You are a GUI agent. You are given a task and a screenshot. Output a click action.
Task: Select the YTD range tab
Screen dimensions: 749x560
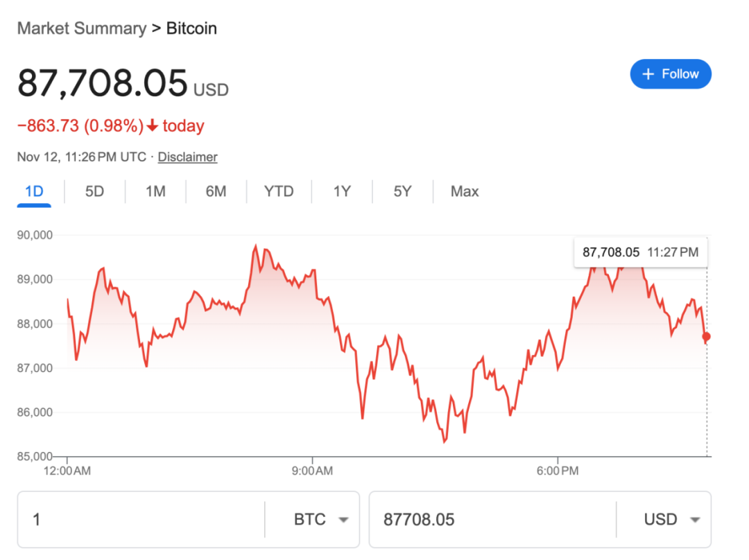[279, 191]
